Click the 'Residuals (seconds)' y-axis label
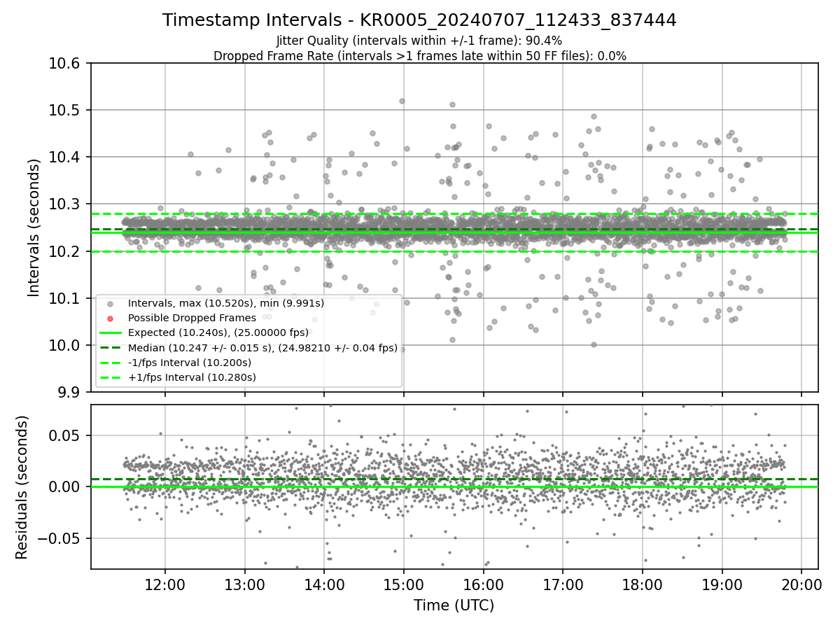Screen dimensions: 840x630 pos(22,487)
